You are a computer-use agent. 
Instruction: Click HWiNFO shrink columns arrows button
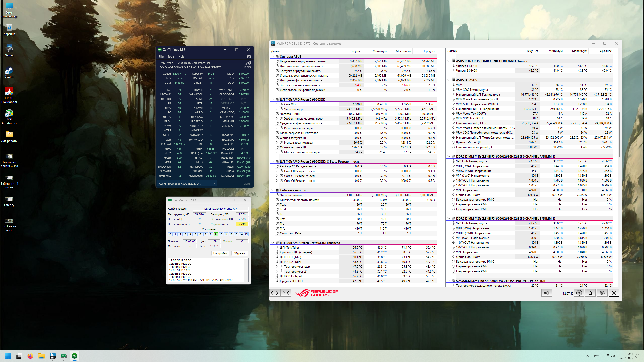click(x=286, y=293)
